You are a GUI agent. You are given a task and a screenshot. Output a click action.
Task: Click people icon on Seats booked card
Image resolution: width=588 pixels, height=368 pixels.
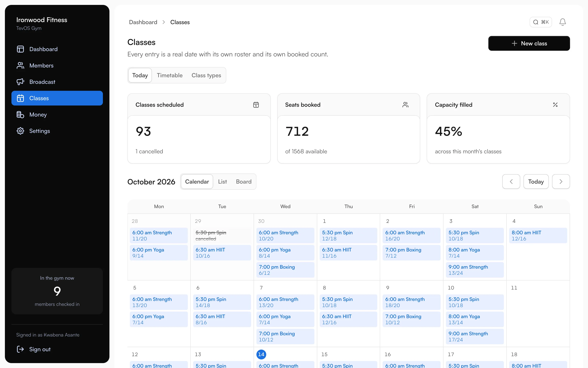(x=405, y=105)
